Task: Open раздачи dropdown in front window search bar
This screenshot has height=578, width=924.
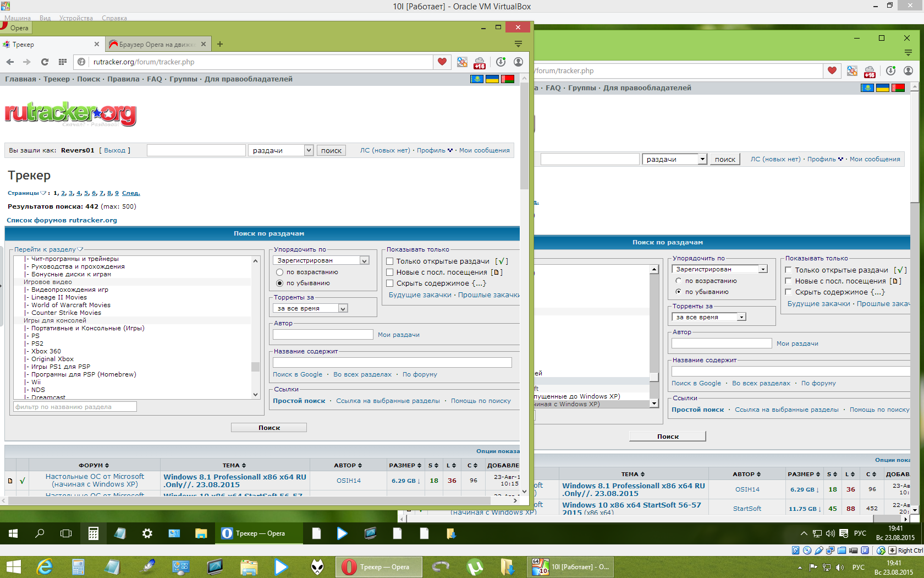Action: click(x=281, y=150)
